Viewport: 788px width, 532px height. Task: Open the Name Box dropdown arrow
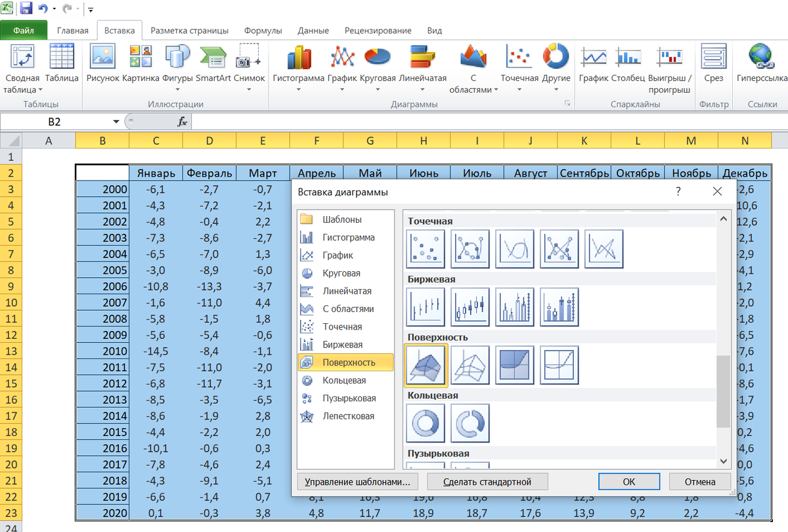[116, 122]
